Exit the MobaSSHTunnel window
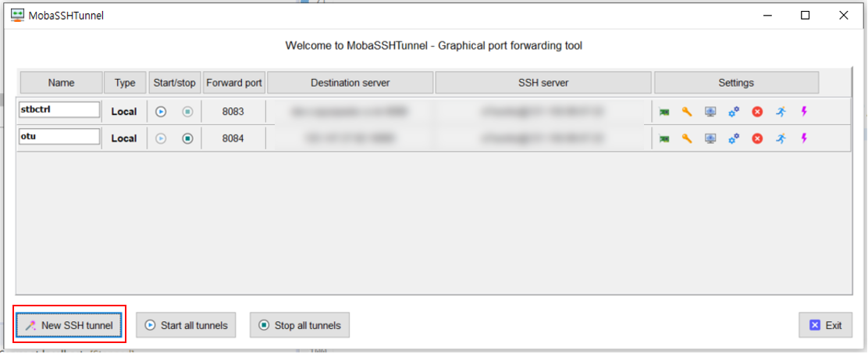 (825, 325)
